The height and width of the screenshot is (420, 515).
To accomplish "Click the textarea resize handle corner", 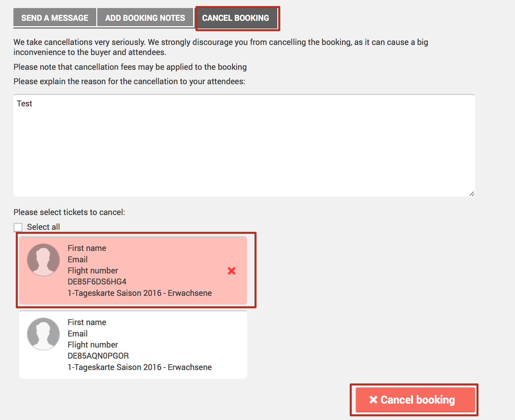I will [472, 194].
